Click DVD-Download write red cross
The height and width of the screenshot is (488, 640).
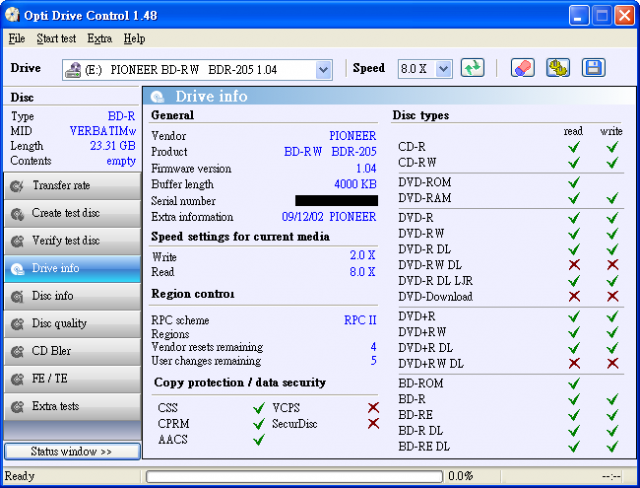(x=612, y=296)
